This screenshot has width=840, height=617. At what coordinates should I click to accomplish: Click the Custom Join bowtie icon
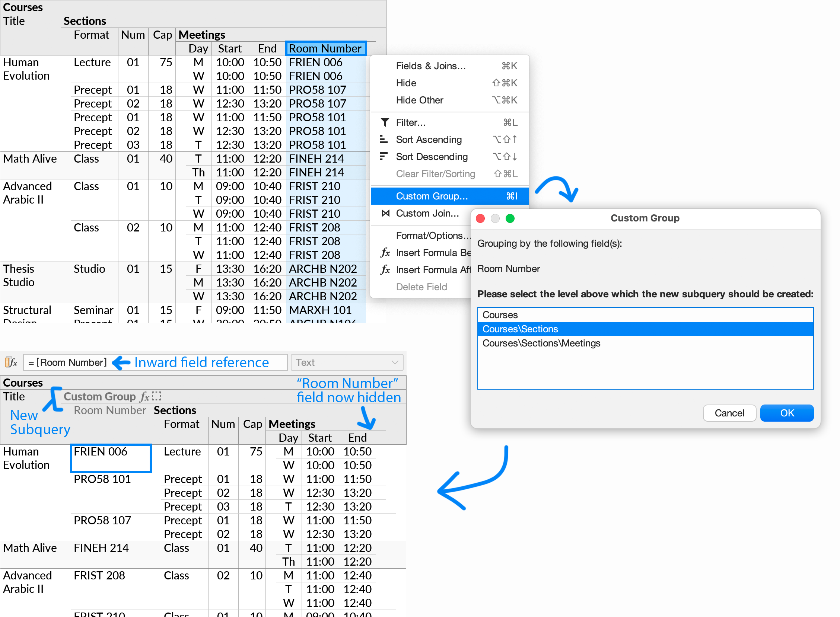[385, 213]
